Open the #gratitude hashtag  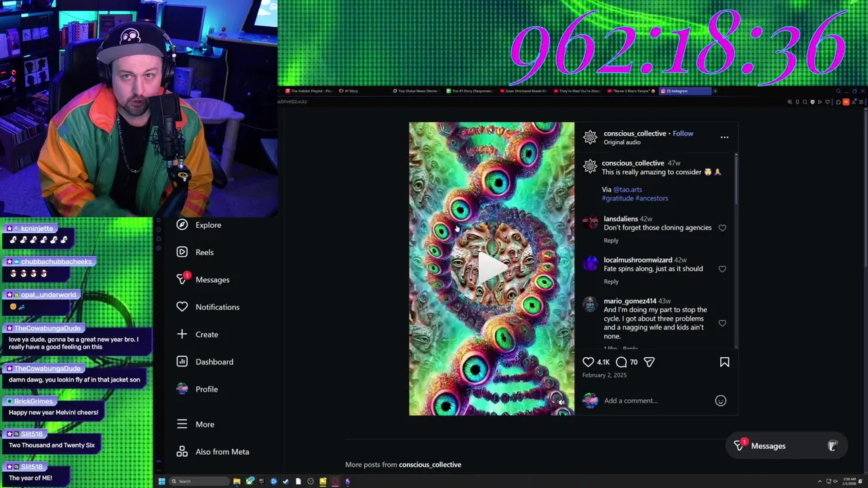(618, 199)
